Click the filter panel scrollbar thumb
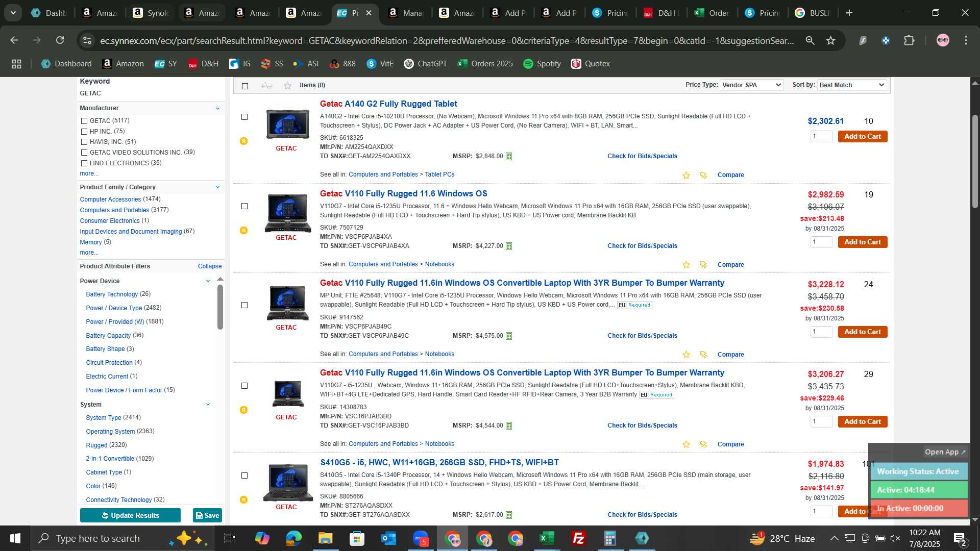The height and width of the screenshot is (551, 980). [220, 306]
